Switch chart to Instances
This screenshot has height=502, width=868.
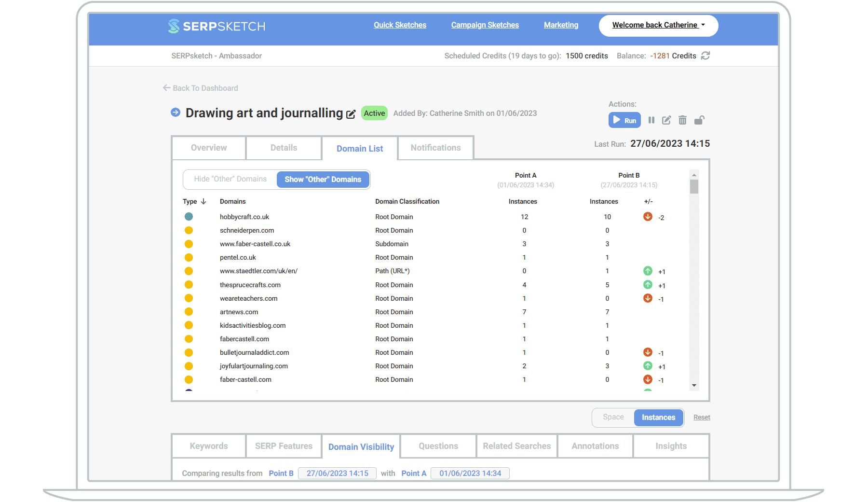click(x=658, y=418)
